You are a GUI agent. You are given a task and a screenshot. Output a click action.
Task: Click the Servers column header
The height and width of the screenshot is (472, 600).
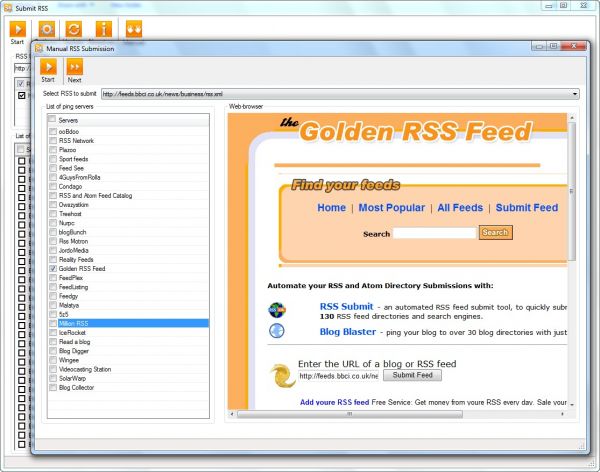tap(129, 120)
